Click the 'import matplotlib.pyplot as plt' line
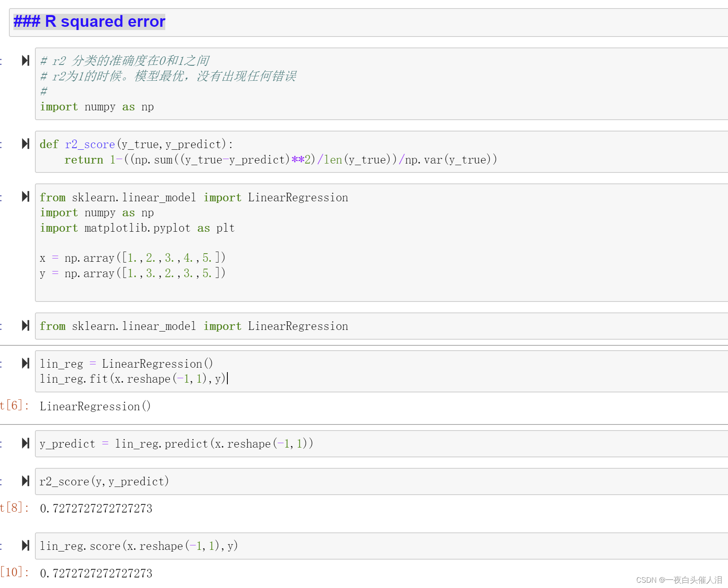Image resolution: width=728 pixels, height=588 pixels. click(x=137, y=228)
